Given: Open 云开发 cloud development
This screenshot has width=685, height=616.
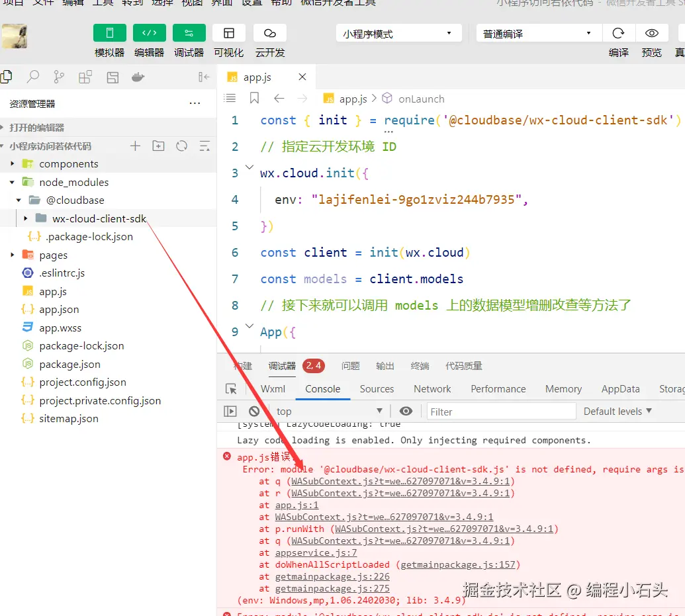Looking at the screenshot, I should click(x=270, y=33).
